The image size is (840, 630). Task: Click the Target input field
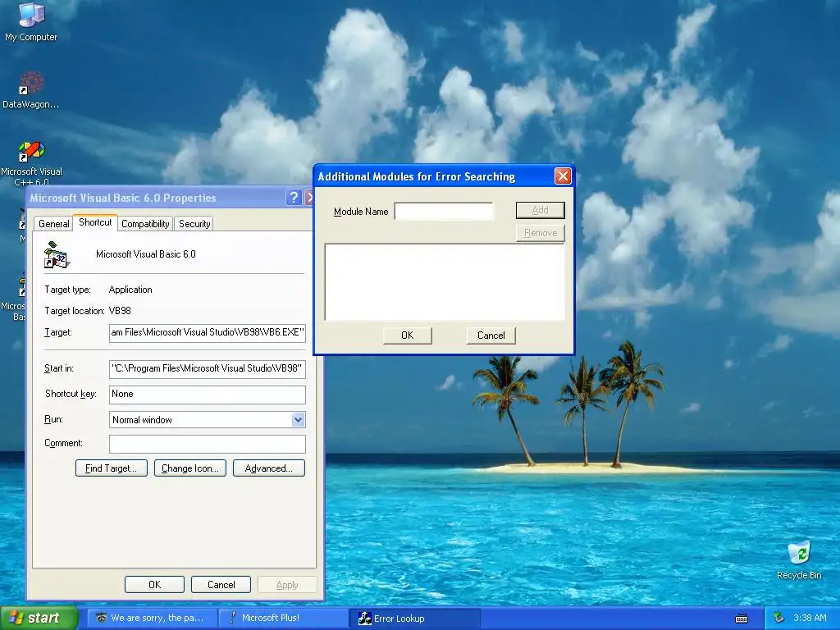pos(208,333)
